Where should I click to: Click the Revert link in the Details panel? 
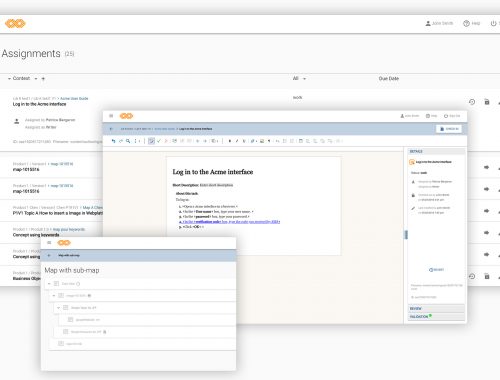[436, 270]
